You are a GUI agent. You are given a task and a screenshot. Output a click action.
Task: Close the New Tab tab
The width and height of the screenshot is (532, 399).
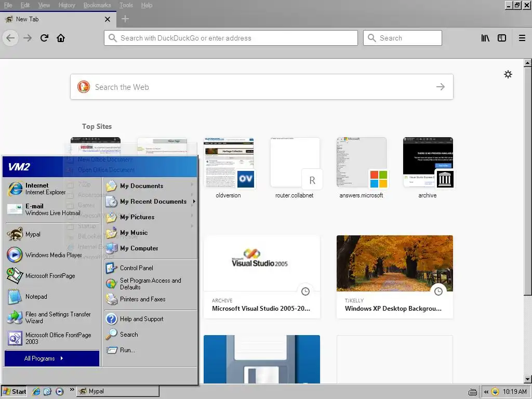(x=108, y=19)
